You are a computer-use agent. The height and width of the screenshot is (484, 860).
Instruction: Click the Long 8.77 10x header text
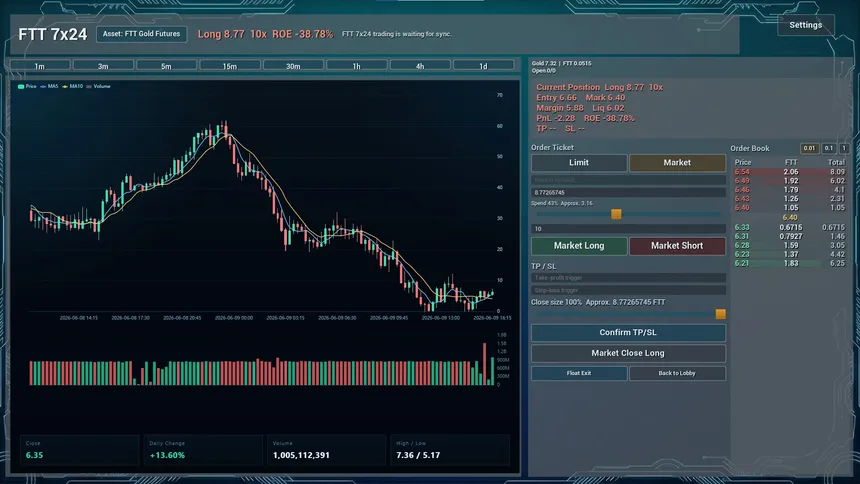[x=232, y=34]
